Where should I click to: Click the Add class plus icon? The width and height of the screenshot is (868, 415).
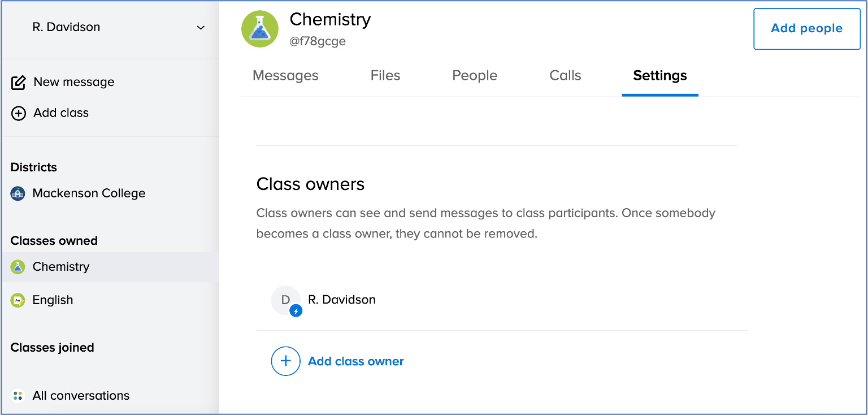tap(18, 114)
